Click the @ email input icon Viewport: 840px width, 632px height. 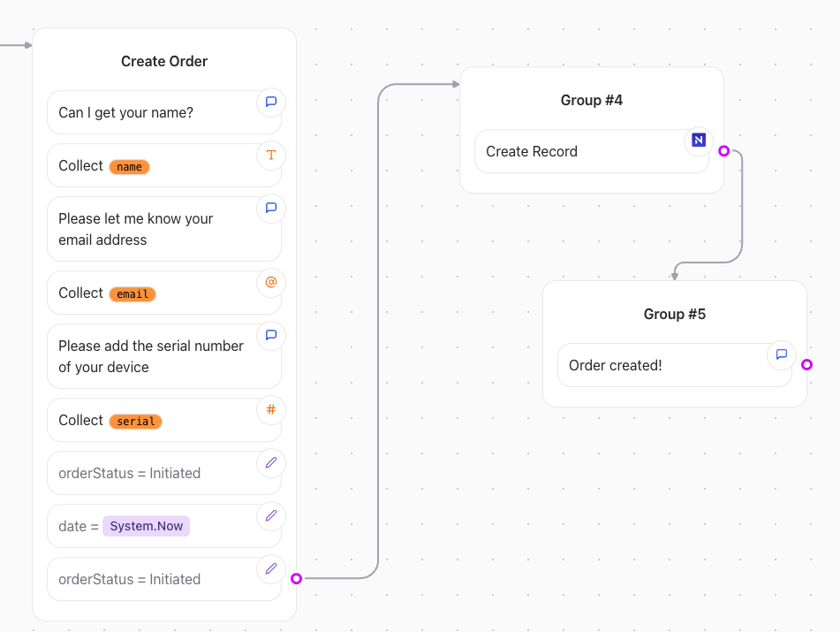point(271,283)
